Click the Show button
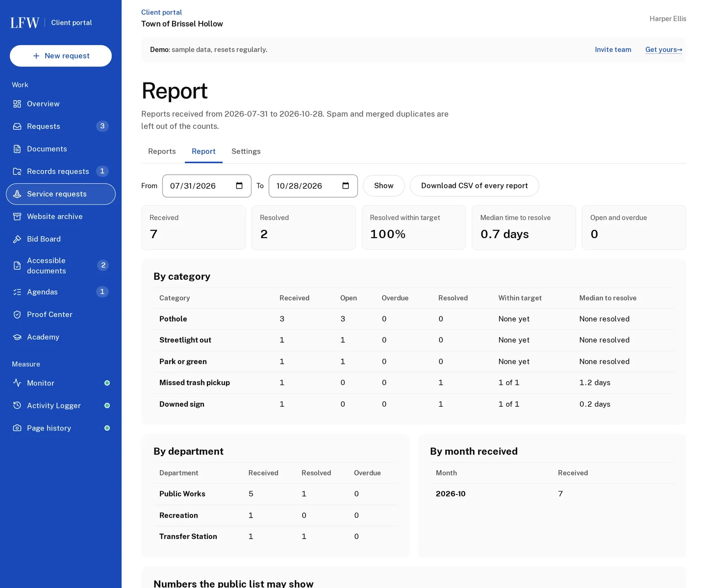Screen dimensions: 706x588 [x=384, y=186]
